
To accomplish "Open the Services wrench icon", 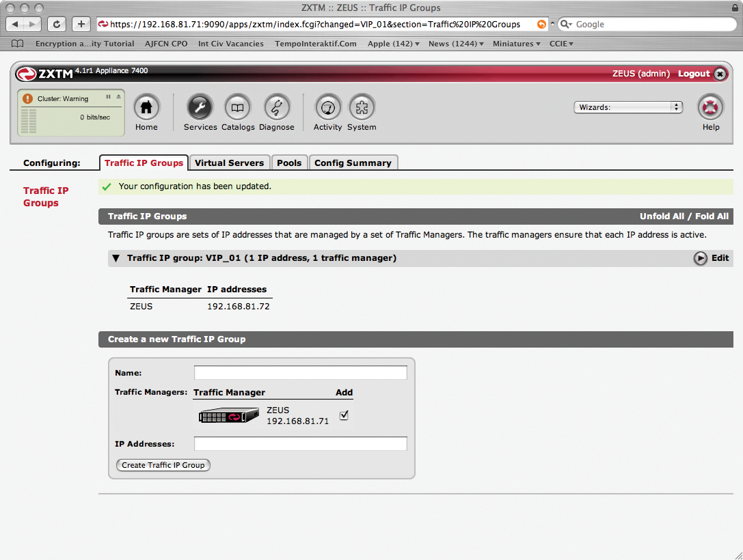I will point(200,107).
